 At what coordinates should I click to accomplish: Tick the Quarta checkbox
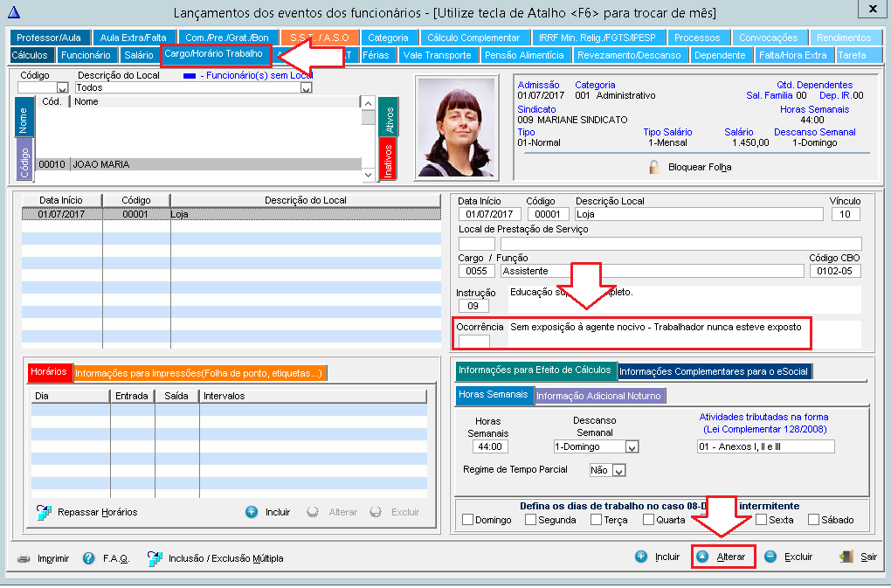(x=648, y=519)
